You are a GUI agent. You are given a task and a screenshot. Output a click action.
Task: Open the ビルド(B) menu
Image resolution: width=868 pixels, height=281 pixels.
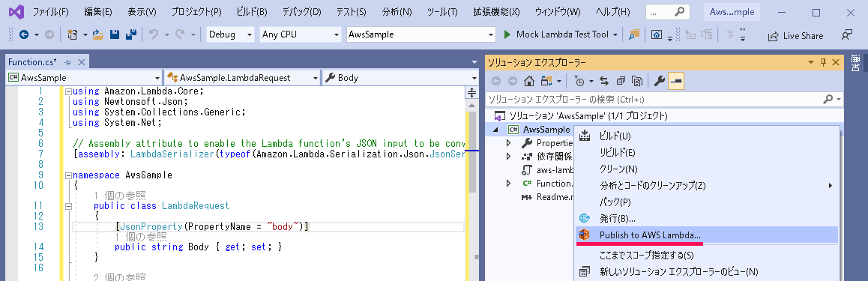click(251, 12)
